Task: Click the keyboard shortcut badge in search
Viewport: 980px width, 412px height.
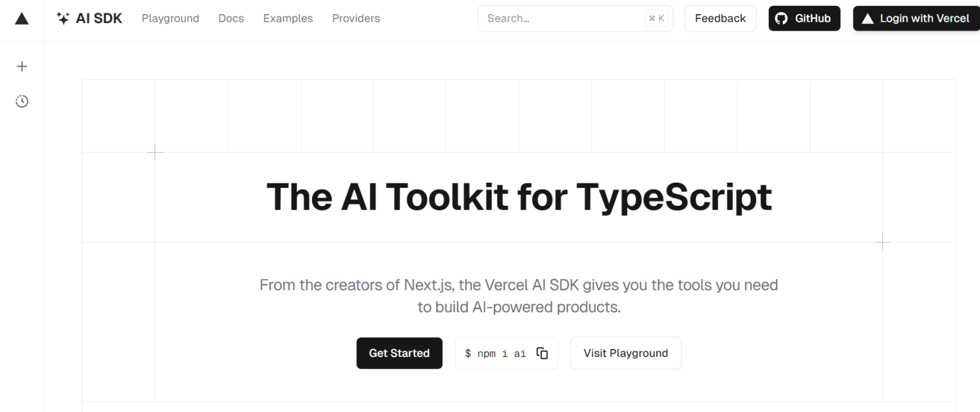Action: [x=656, y=18]
